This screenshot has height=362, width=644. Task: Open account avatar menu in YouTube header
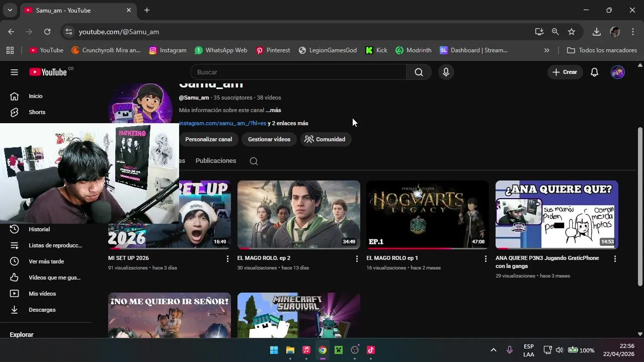[618, 72]
